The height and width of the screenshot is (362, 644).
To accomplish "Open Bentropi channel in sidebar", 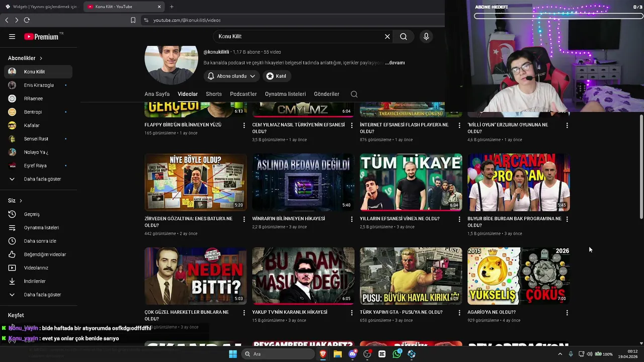I will click(38, 112).
